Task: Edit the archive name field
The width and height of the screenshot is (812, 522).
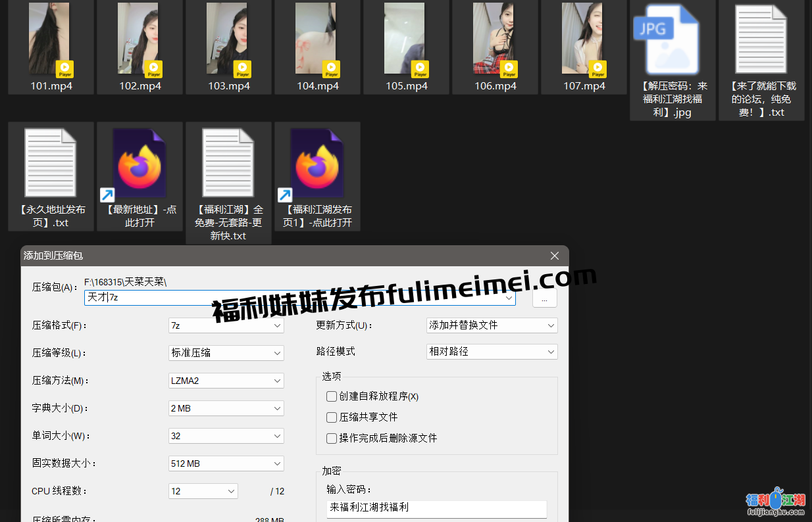Action: coord(299,297)
